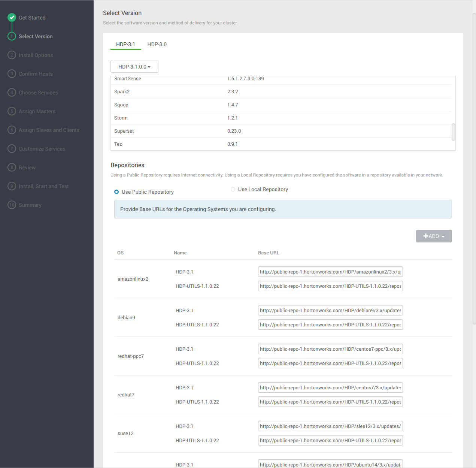Click the Base URL column header
This screenshot has width=476, height=468.
pyautogui.click(x=269, y=253)
